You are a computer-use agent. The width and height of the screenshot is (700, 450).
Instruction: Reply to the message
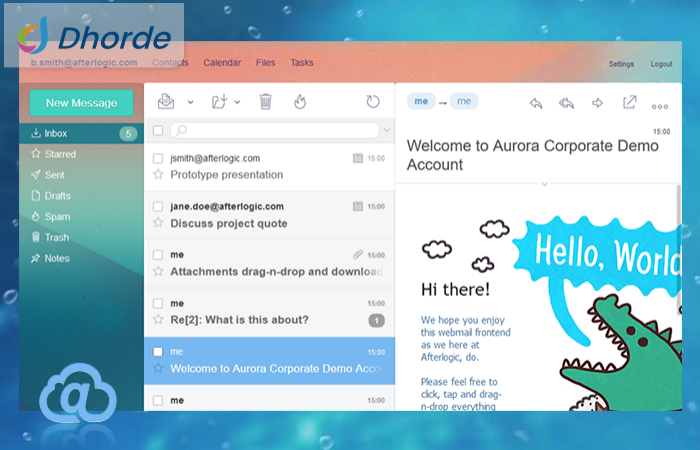click(536, 103)
